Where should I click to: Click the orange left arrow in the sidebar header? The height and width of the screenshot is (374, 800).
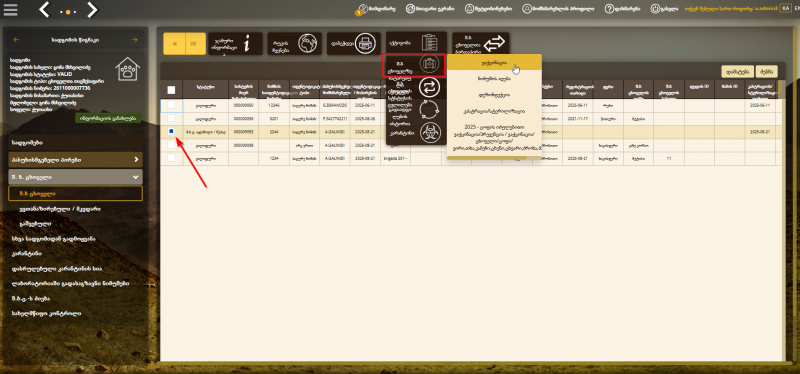(x=16, y=40)
